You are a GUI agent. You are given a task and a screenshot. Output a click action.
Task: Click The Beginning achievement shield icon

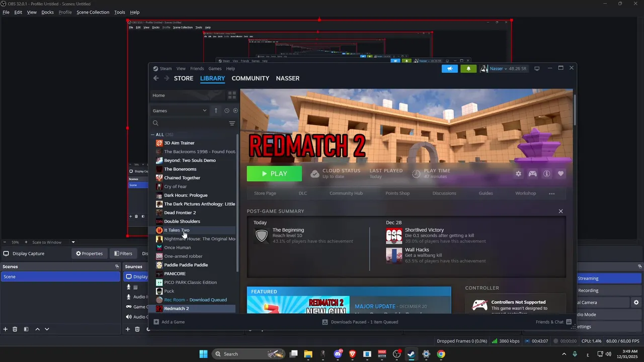pos(262,235)
